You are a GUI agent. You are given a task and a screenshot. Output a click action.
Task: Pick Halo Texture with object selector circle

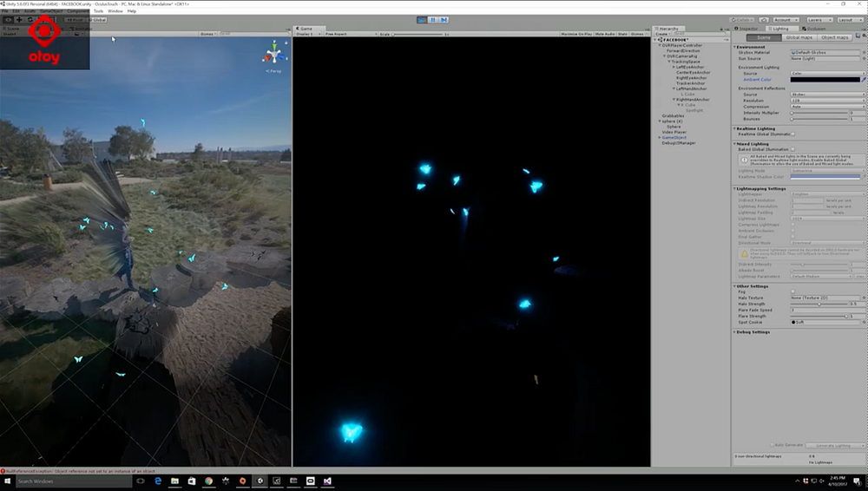864,298
